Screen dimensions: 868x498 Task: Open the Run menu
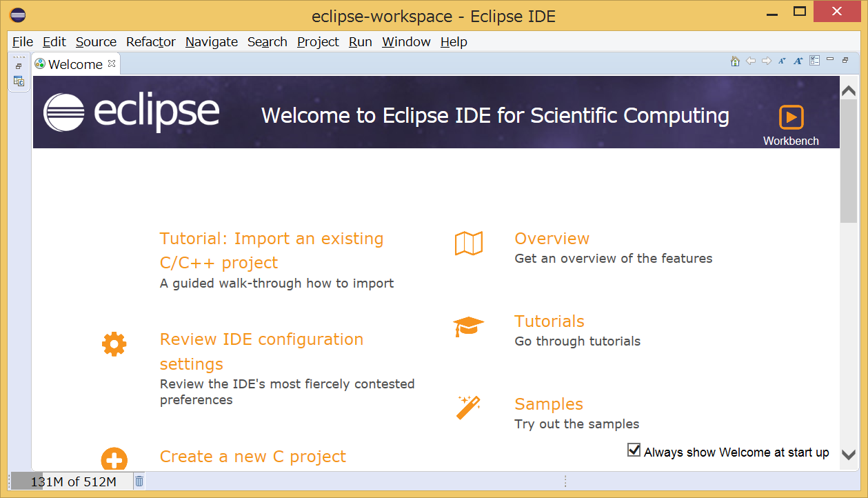tap(360, 42)
